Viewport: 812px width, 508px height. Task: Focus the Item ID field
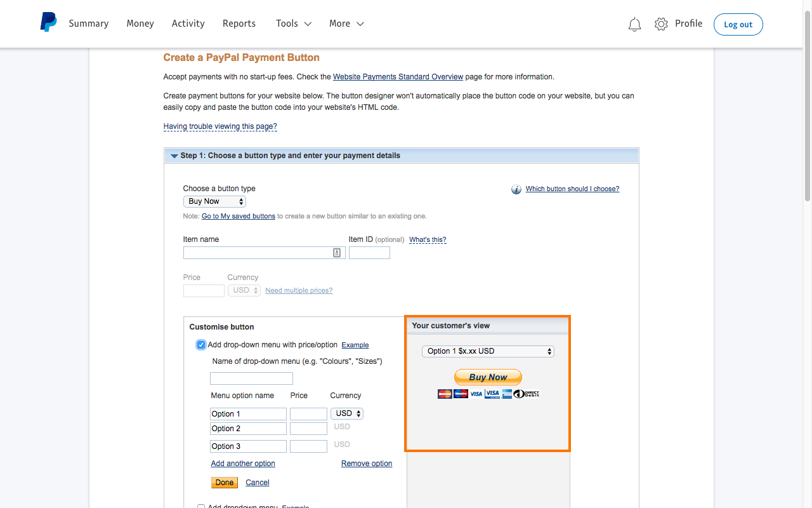point(369,253)
